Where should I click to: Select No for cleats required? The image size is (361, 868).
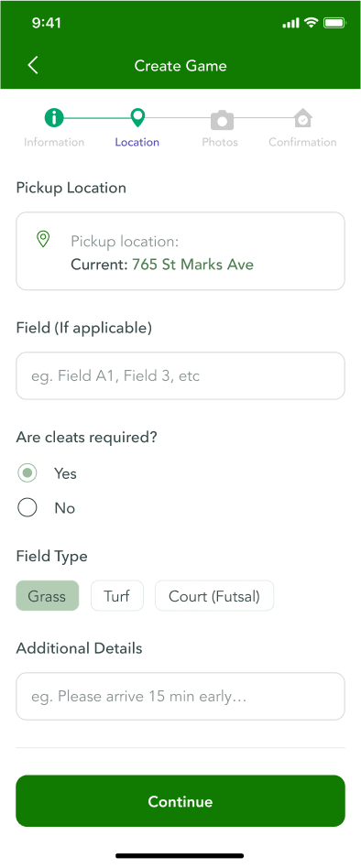point(27,507)
